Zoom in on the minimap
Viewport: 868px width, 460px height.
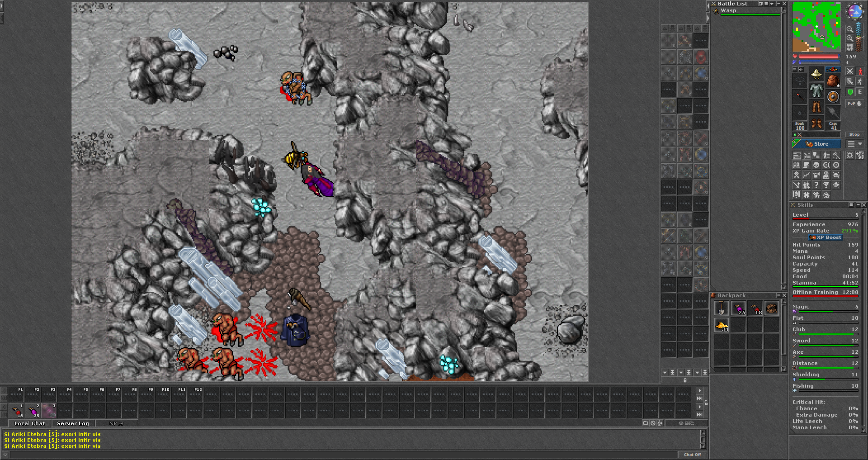[850, 38]
